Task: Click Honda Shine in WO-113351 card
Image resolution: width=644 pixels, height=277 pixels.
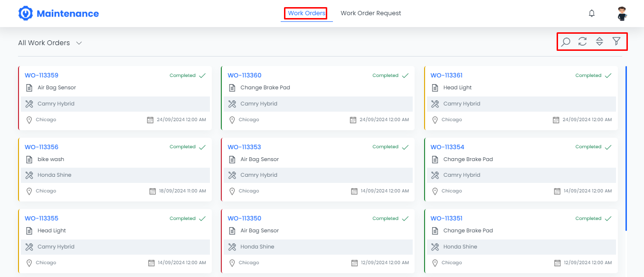Action: tap(460, 247)
